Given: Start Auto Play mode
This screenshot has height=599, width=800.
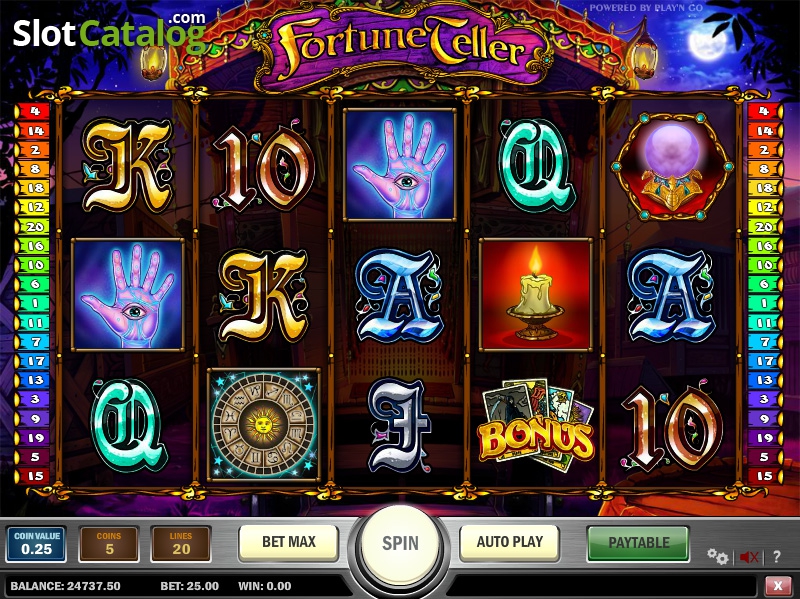Looking at the screenshot, I should point(509,543).
